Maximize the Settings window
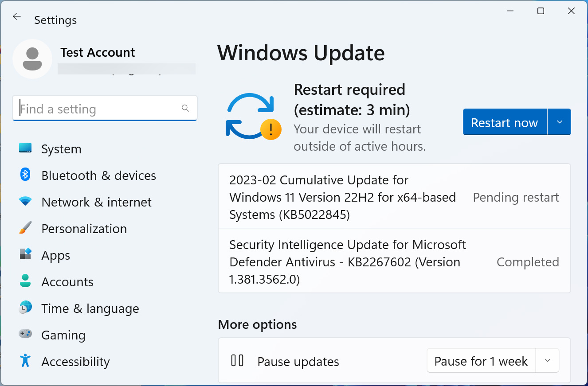Image resolution: width=588 pixels, height=386 pixels. click(541, 11)
